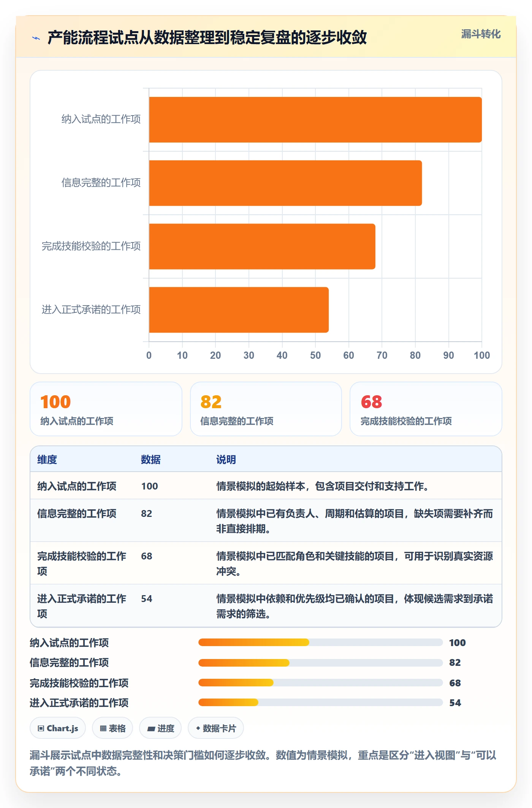Screen dimensions: 532x808
Task: Click the 表格 chip
Action: tap(112, 728)
